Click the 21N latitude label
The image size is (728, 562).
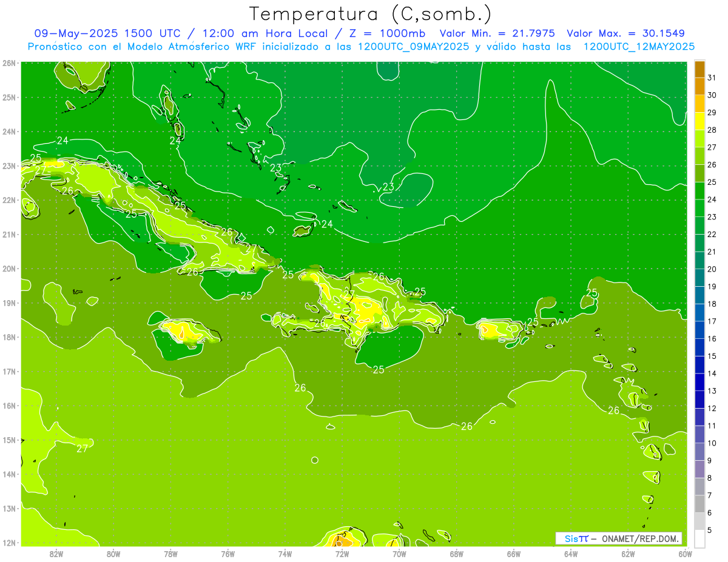[x=9, y=234]
